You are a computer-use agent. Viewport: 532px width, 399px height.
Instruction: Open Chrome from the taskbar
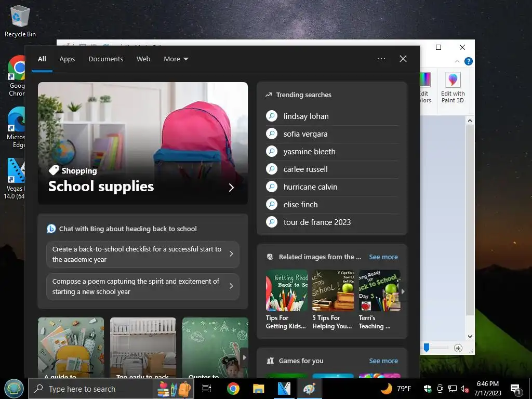(x=233, y=389)
